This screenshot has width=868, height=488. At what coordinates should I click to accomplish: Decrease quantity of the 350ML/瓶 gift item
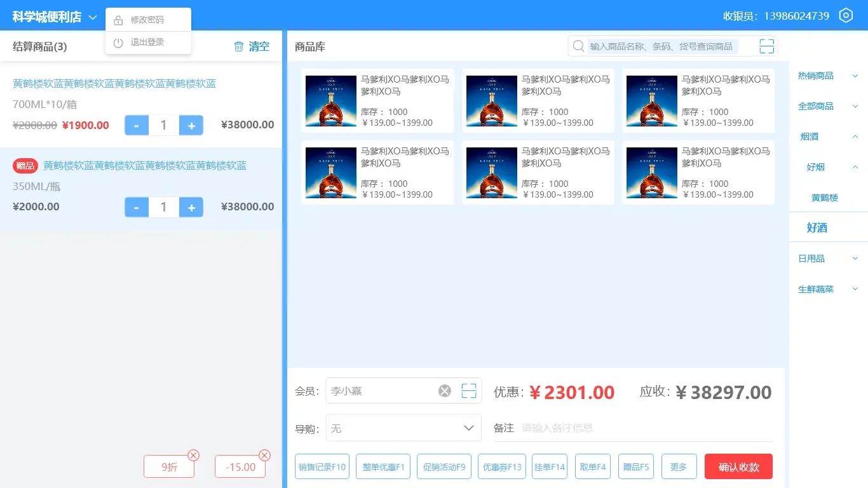point(137,207)
